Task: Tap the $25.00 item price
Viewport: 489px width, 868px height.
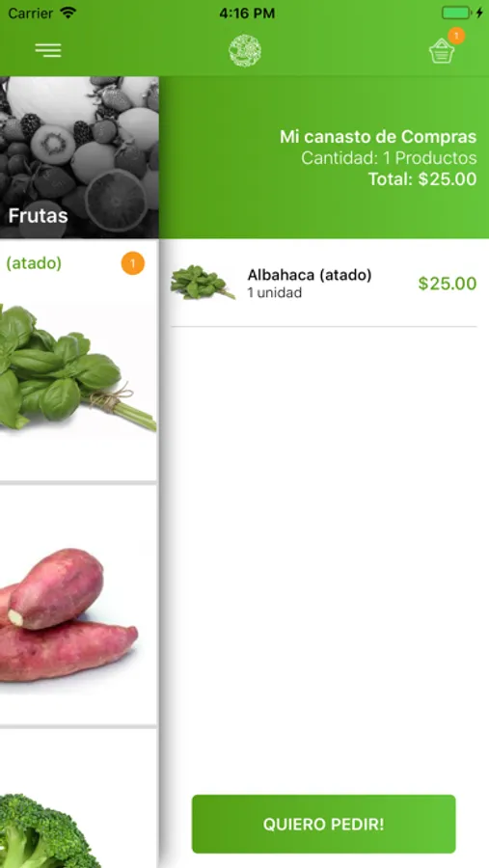Action: pos(447,284)
